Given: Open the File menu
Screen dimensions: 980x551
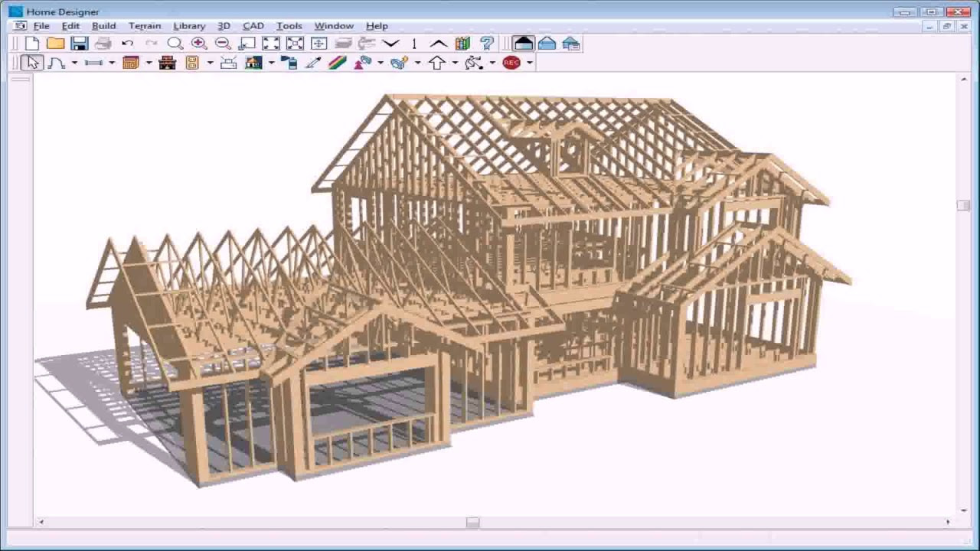Looking at the screenshot, I should [x=41, y=26].
